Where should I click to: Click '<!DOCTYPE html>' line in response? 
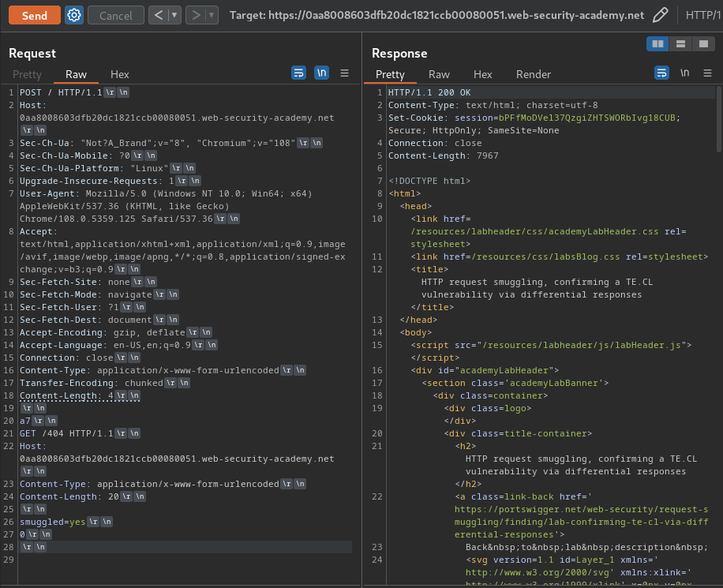point(429,181)
